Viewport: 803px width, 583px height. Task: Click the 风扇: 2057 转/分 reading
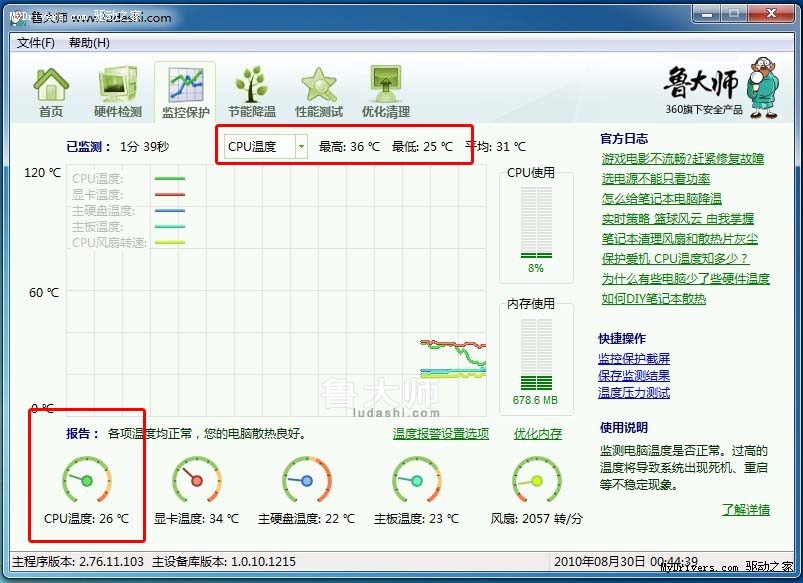click(x=536, y=518)
